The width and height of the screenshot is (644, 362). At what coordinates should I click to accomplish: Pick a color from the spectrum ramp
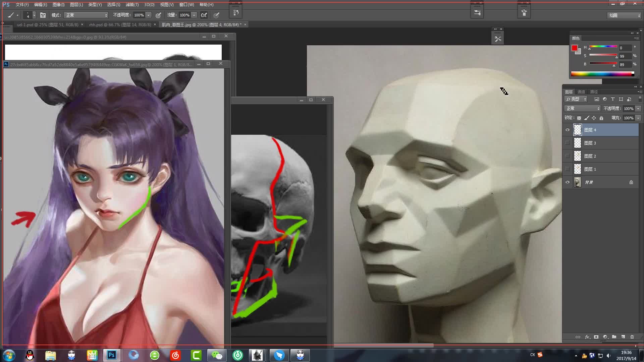(602, 74)
